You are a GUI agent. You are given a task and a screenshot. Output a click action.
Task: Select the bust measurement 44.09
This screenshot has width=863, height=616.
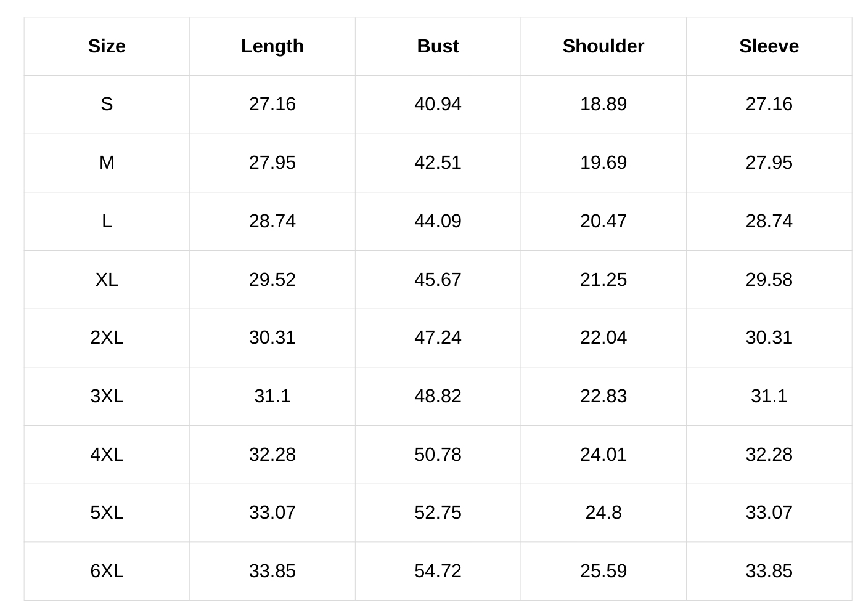tap(438, 221)
